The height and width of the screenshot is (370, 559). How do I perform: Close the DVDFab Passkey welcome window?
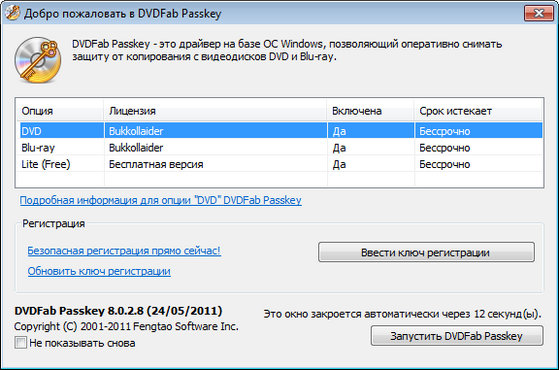[539, 13]
